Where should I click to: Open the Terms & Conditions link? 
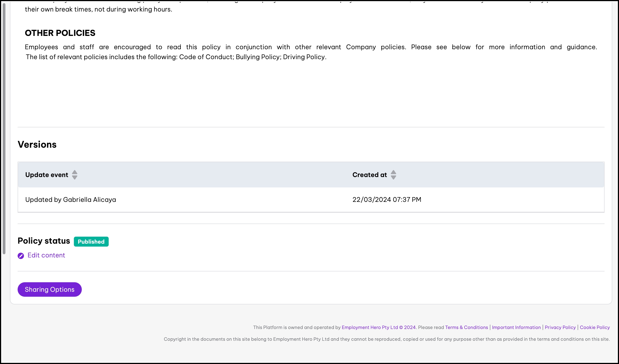[x=466, y=327]
